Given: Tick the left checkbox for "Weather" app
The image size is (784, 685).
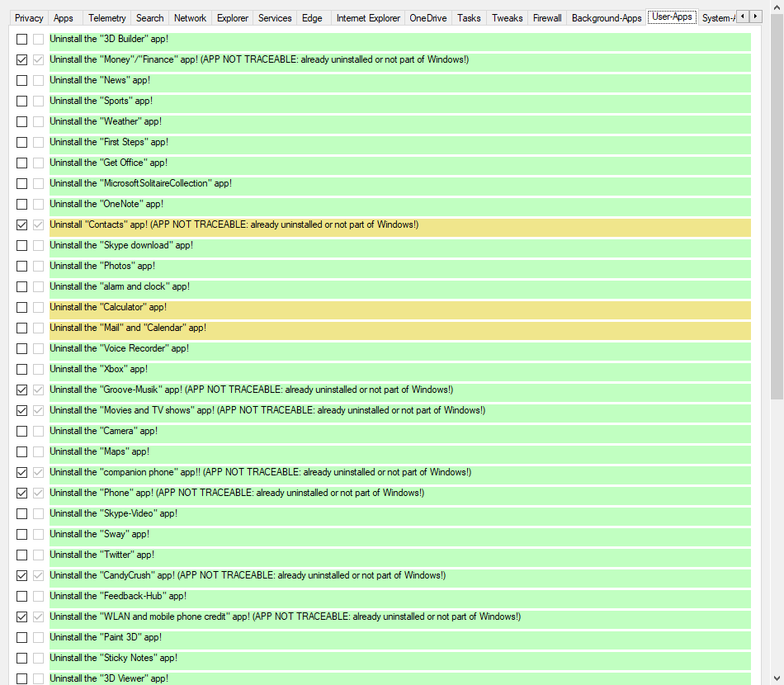Looking at the screenshot, I should [x=22, y=121].
